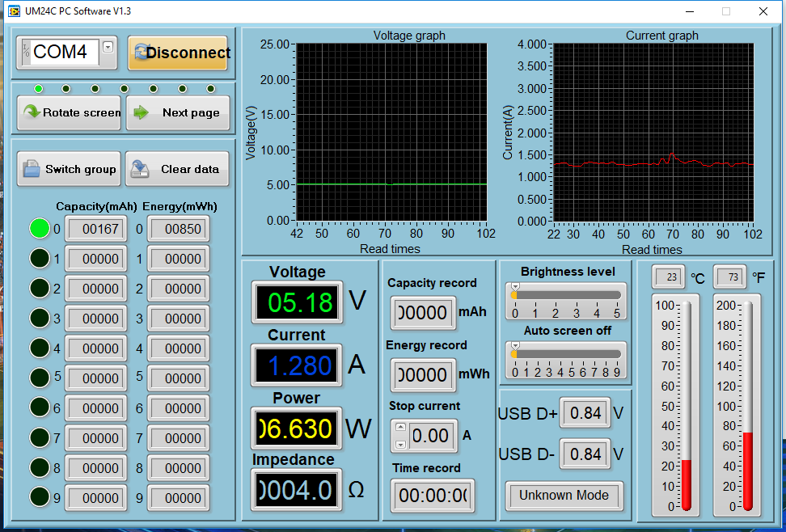Select data group 5 indicator light
The width and height of the screenshot is (786, 532).
tap(39, 378)
